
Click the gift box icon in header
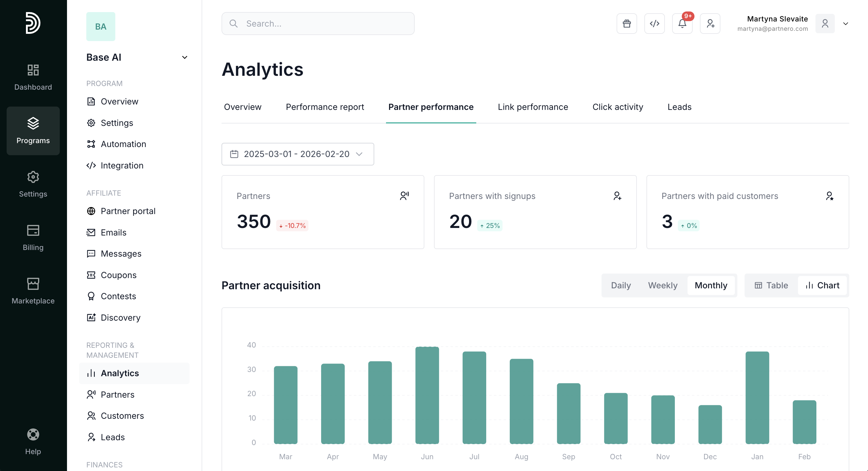626,24
